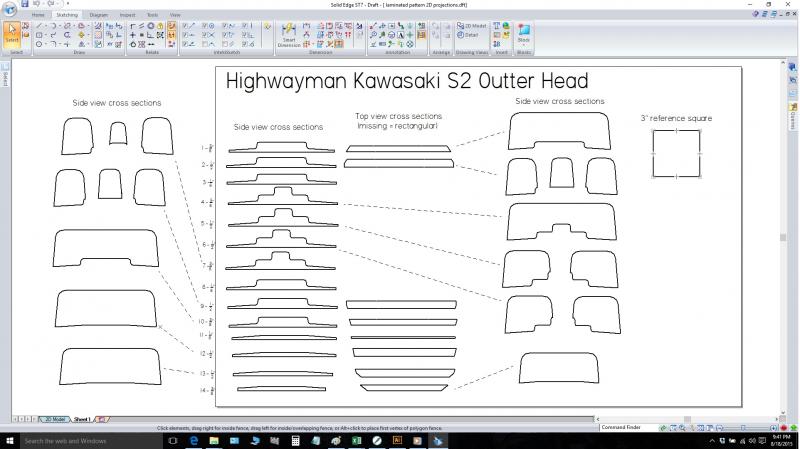Switch to the 2D Model sheet tab

55,419
